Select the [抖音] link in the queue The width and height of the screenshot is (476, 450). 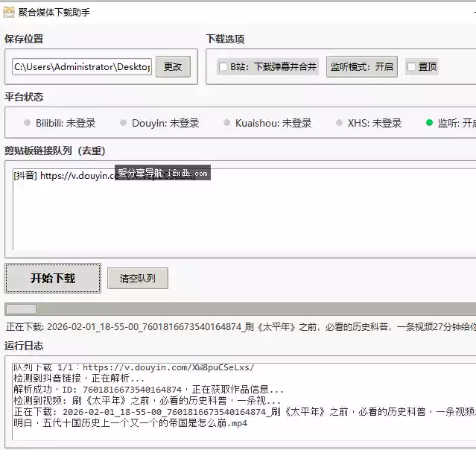click(105, 176)
